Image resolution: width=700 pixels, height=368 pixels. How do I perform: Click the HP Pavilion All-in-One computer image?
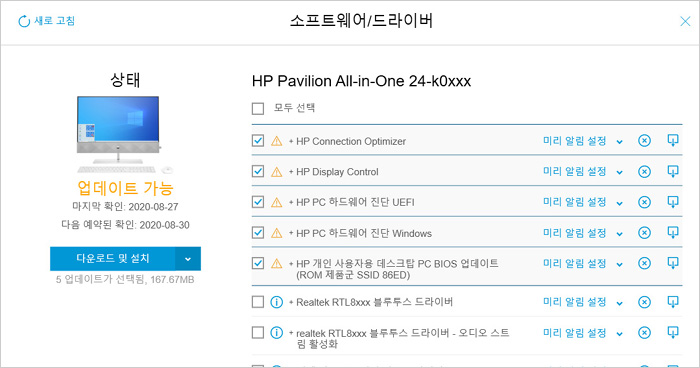pos(121,134)
